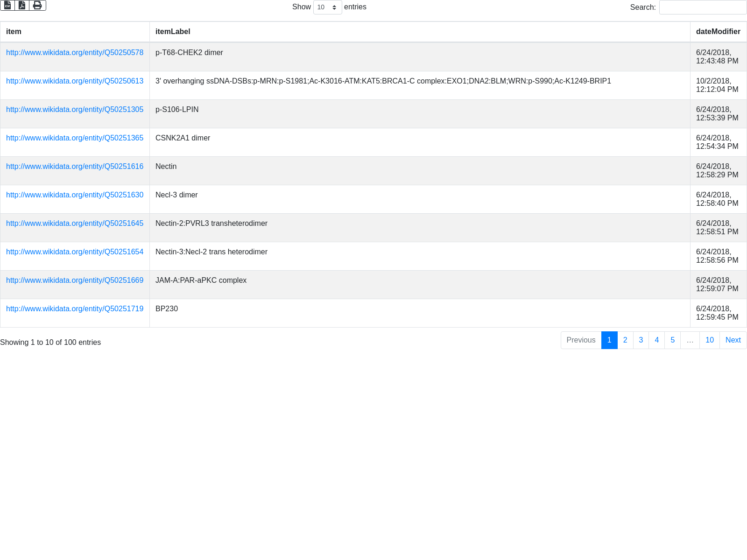The width and height of the screenshot is (747, 560).
Task: Select date 6/24/2018, 12:59:07 PM
Action: [718, 285]
